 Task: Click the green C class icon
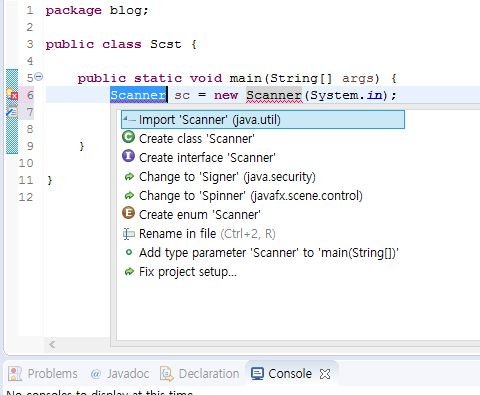click(128, 137)
